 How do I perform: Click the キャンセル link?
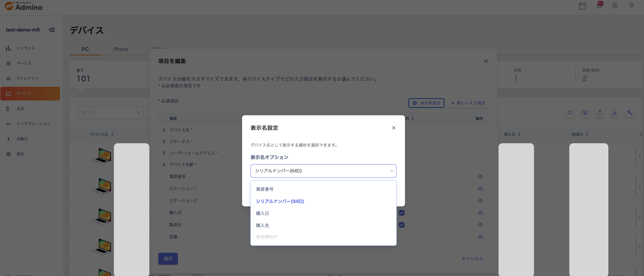tap(472, 259)
